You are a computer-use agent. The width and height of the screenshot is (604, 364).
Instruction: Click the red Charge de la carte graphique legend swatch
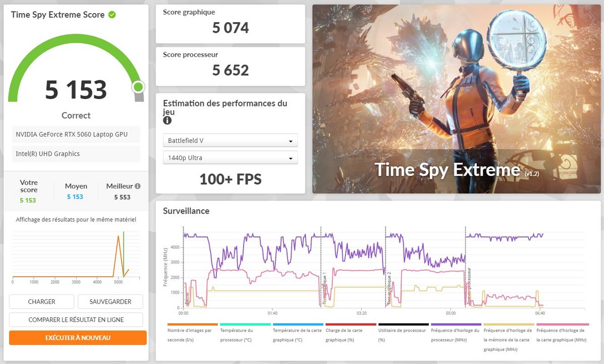click(x=351, y=325)
